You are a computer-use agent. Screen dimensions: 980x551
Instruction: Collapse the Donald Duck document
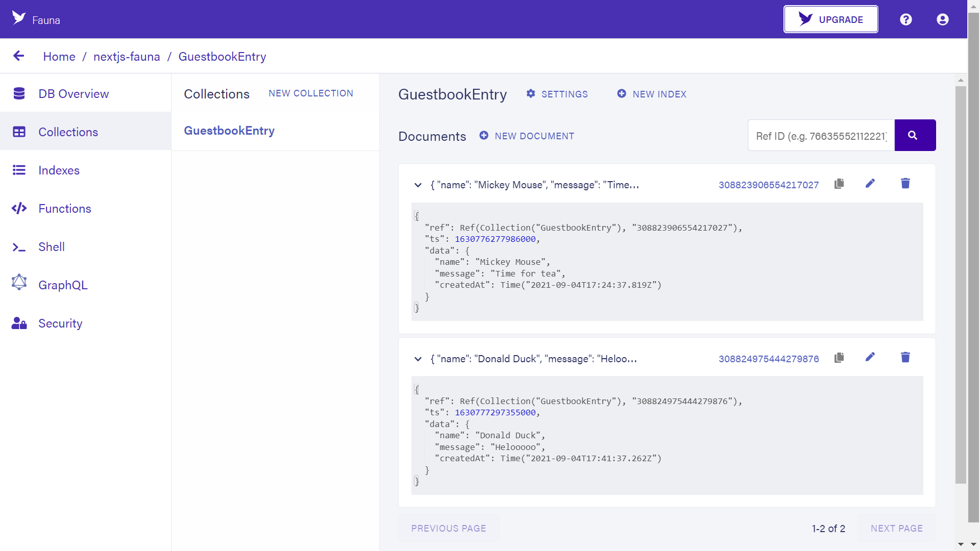[x=418, y=359]
